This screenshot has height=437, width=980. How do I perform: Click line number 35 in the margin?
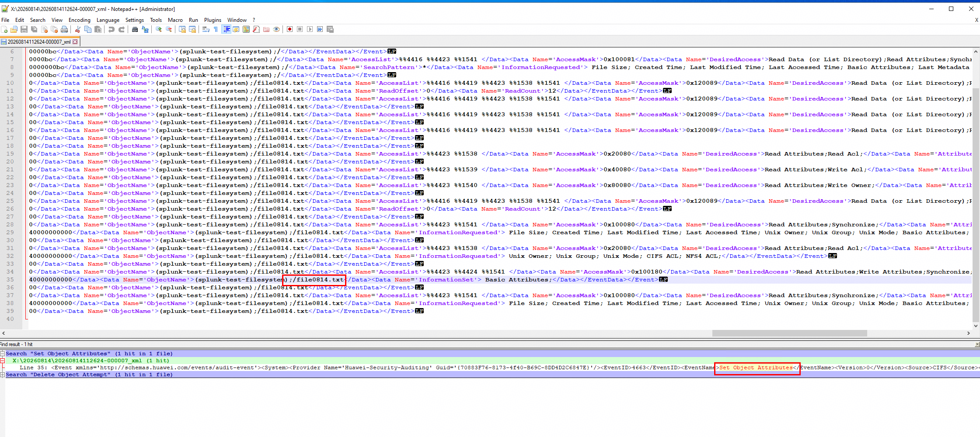(x=10, y=280)
